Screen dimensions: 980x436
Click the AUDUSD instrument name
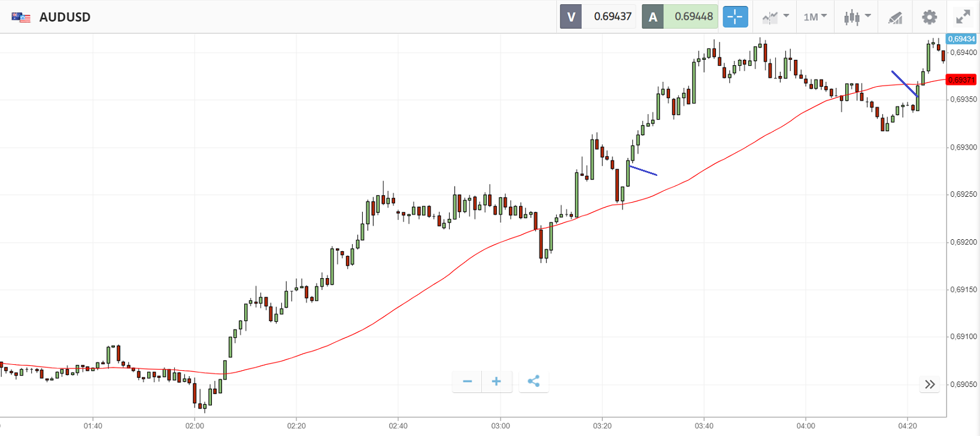[65, 17]
